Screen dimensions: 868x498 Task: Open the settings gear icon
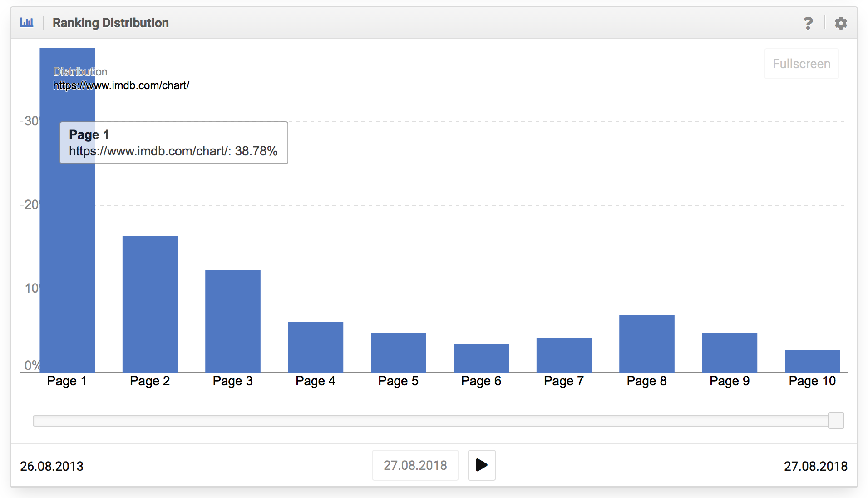click(841, 23)
